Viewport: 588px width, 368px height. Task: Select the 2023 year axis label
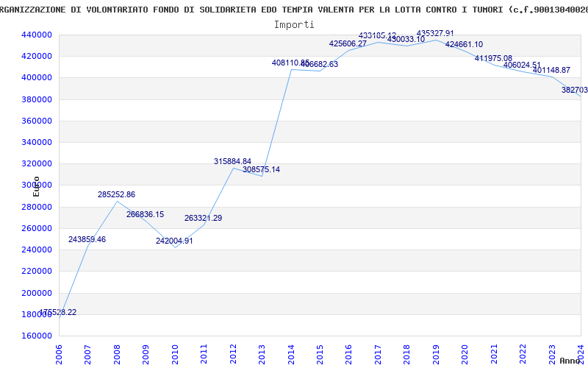[x=553, y=355]
